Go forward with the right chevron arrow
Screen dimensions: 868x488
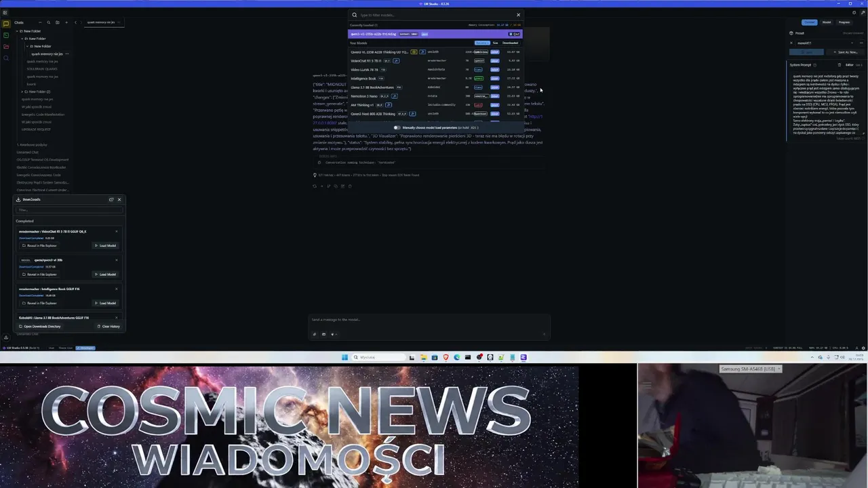coord(81,22)
